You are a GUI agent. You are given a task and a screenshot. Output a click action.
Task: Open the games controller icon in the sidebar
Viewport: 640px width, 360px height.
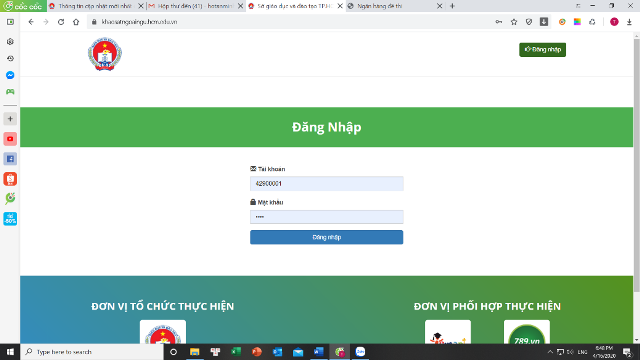(x=10, y=92)
